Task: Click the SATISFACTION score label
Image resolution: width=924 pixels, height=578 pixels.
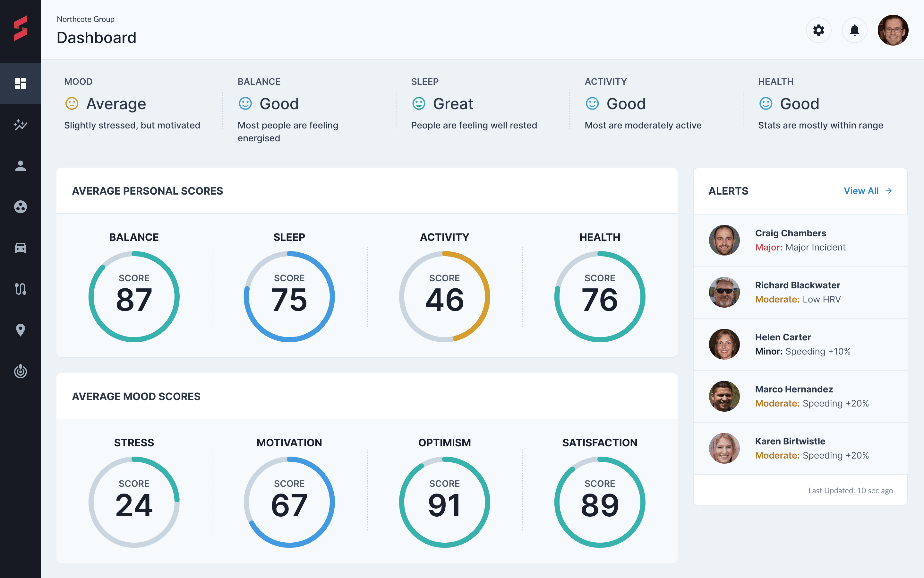Action: coord(600,443)
